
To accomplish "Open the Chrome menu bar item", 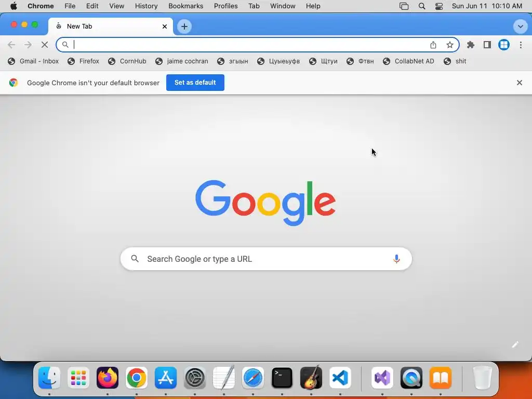I will tap(41, 6).
